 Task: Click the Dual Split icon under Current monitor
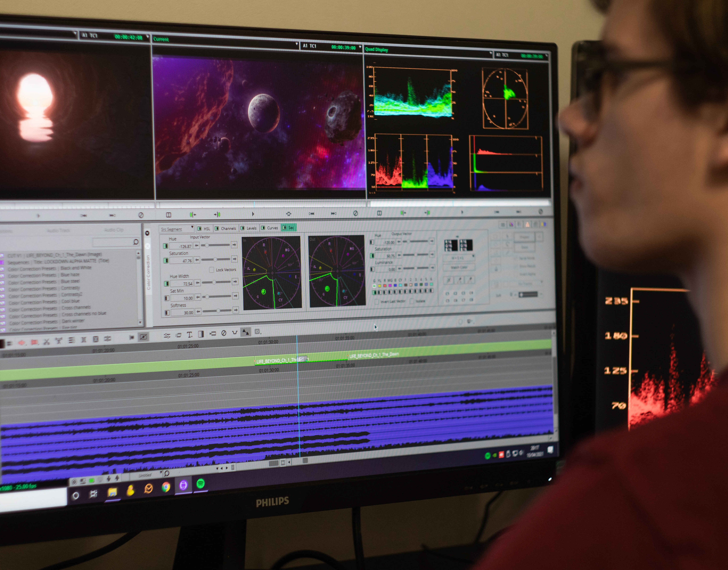(168, 215)
